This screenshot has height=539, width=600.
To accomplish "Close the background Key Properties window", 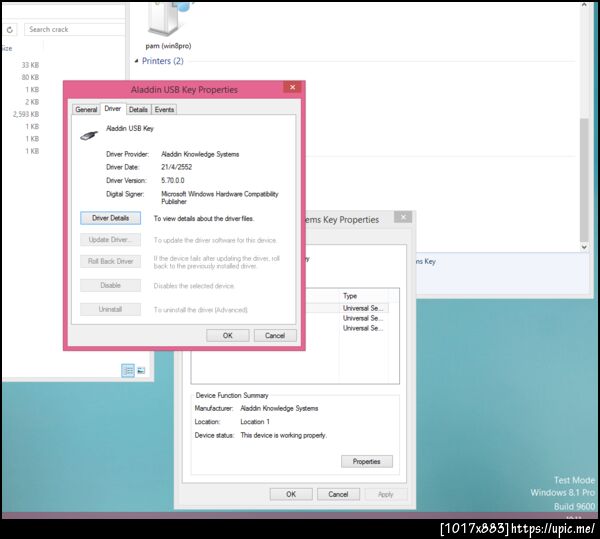I will (403, 217).
